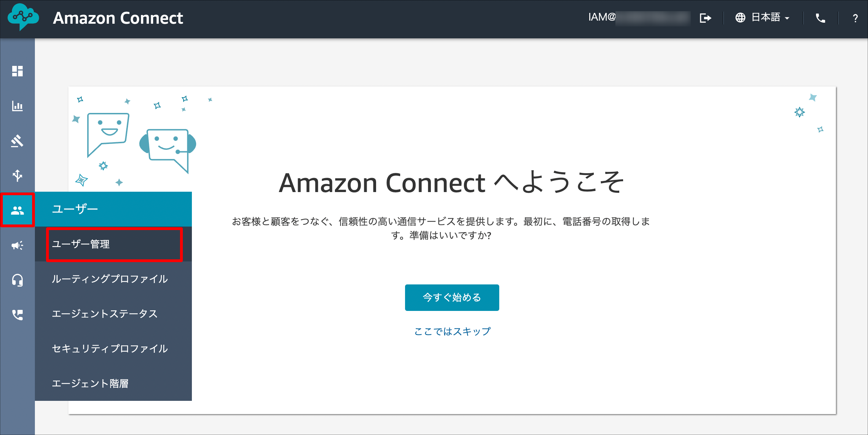Click the 今すぐ始める button
The image size is (868, 435).
(452, 297)
